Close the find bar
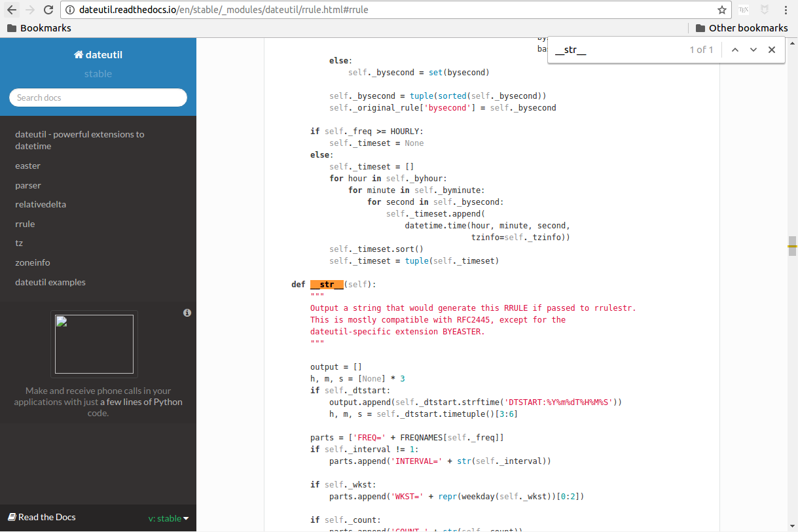The image size is (798, 532). pos(772,50)
